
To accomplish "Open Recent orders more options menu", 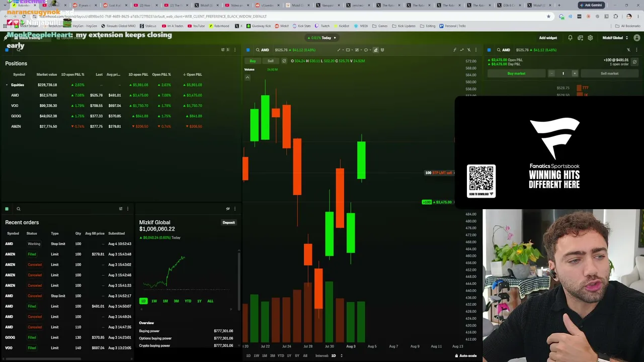I will coord(128,209).
